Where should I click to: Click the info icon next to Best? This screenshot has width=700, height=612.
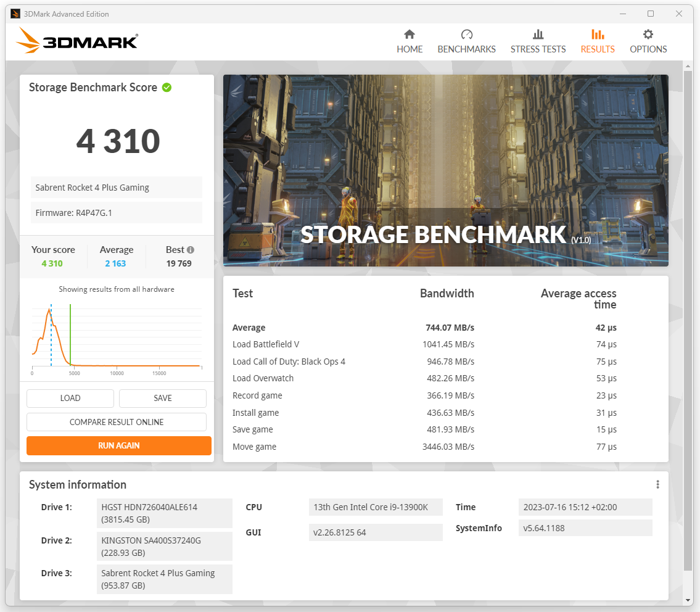click(191, 250)
